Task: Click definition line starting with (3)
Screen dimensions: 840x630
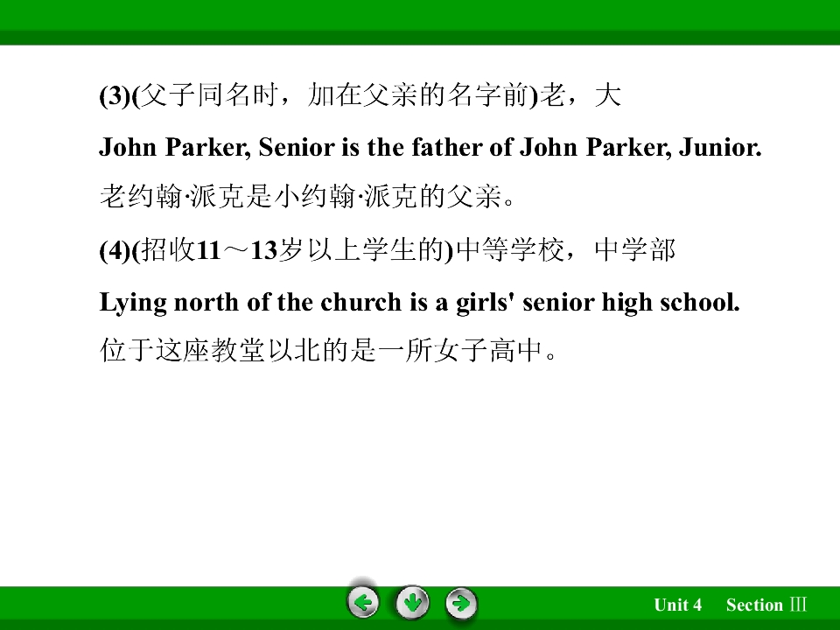Action: (x=360, y=96)
